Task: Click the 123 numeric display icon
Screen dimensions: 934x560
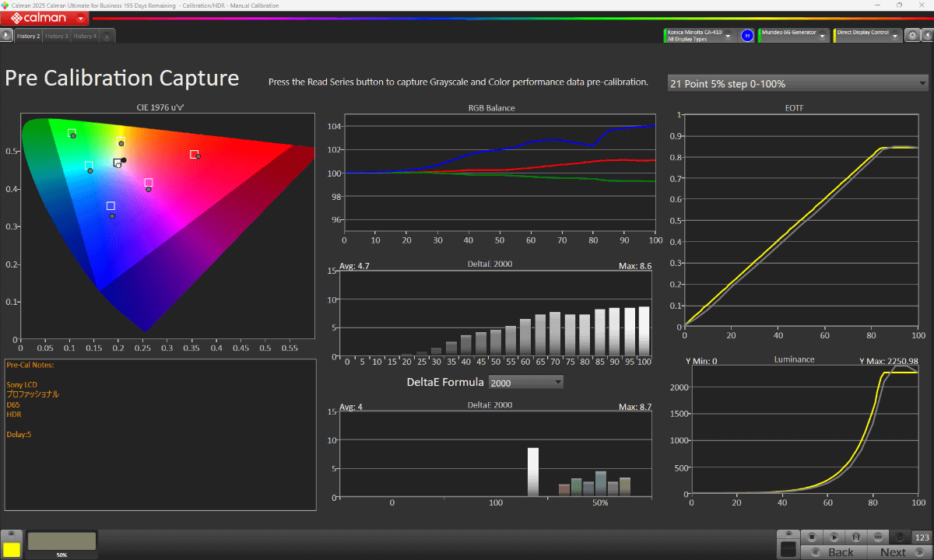Action: (x=922, y=537)
